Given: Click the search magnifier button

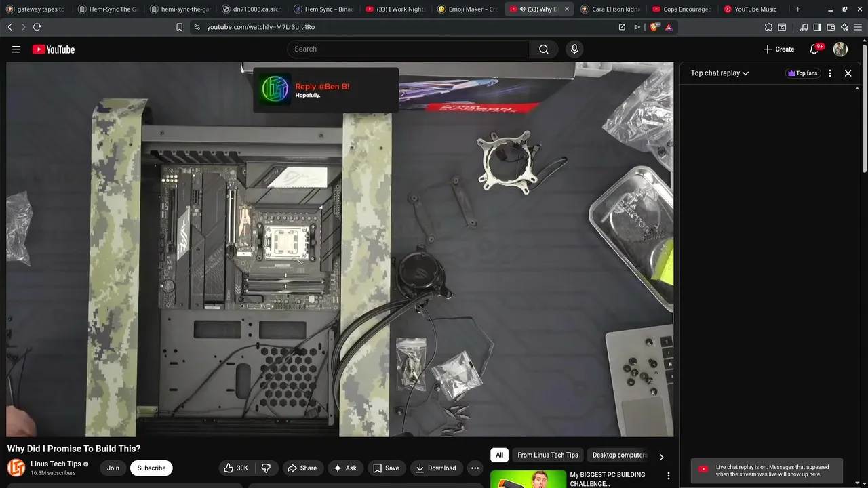Looking at the screenshot, I should click(544, 49).
